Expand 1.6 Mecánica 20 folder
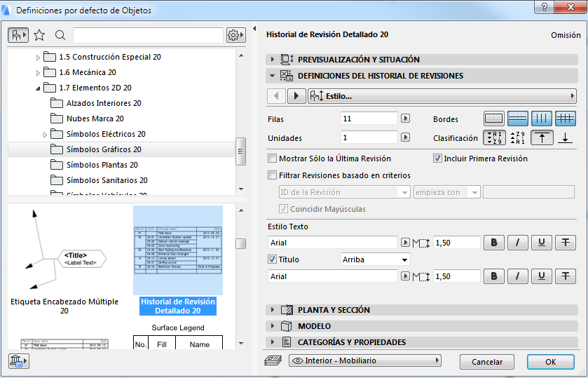Viewport: 588px width, 378px height. 38,73
